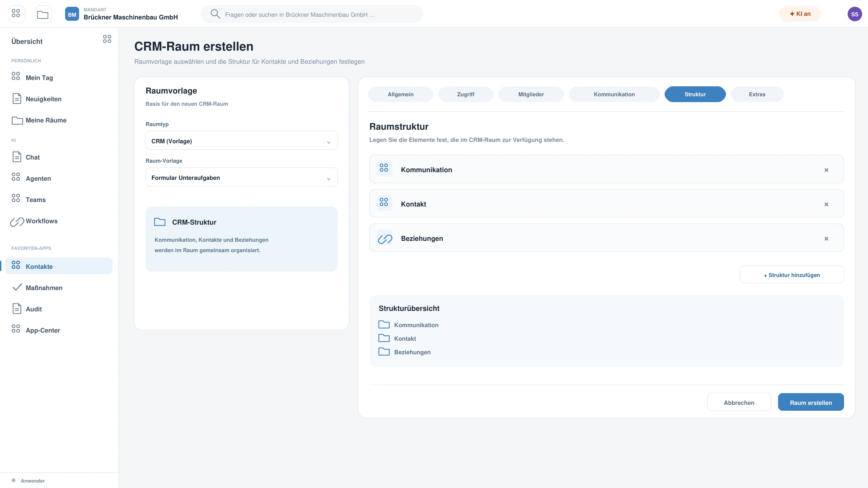
Task: Click the Übersicht sidebar heading
Action: [x=27, y=41]
